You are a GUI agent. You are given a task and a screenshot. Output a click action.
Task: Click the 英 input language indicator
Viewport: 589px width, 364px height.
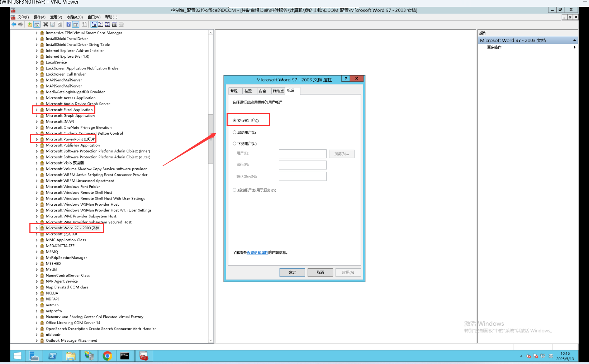(x=551, y=356)
